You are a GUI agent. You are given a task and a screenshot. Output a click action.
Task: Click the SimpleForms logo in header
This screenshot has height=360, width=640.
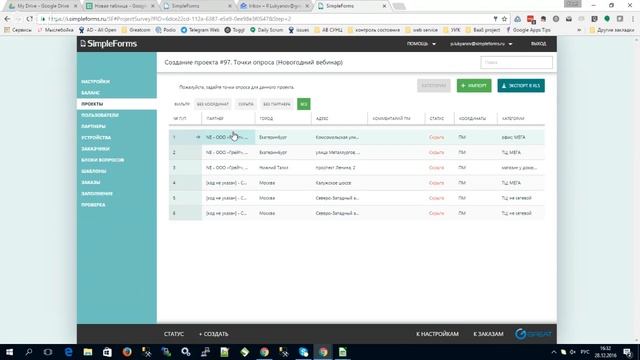point(109,44)
